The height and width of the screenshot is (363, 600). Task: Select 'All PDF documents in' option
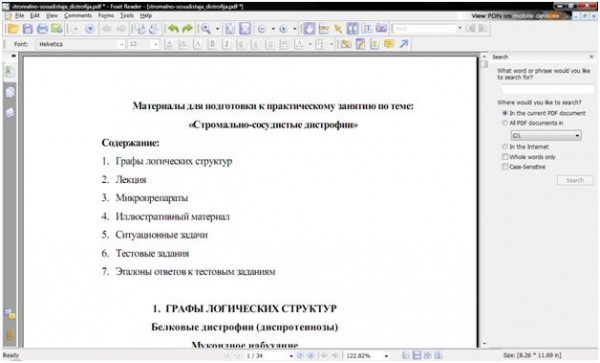[x=505, y=123]
